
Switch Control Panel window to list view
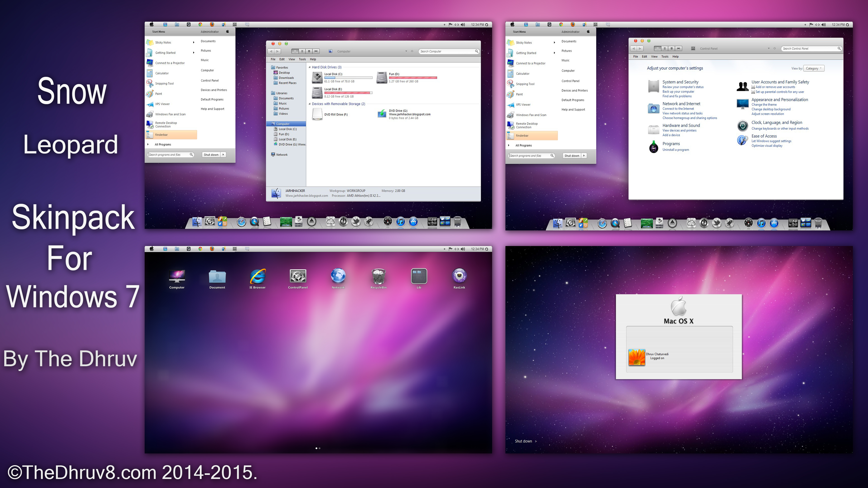coord(665,49)
